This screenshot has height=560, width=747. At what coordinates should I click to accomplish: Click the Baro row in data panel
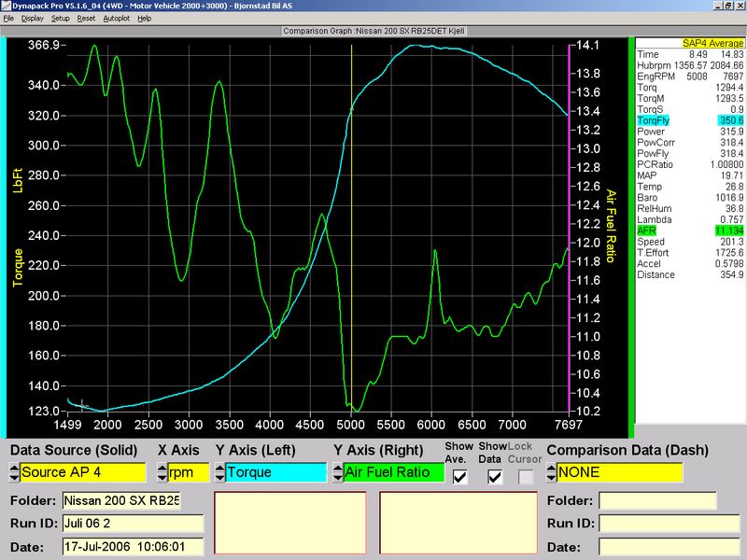[x=690, y=198]
